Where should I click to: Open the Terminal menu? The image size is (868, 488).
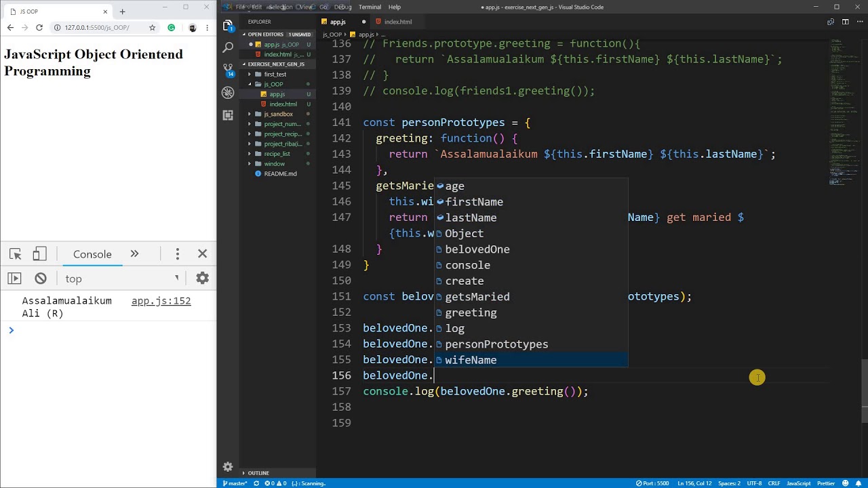[x=370, y=7]
